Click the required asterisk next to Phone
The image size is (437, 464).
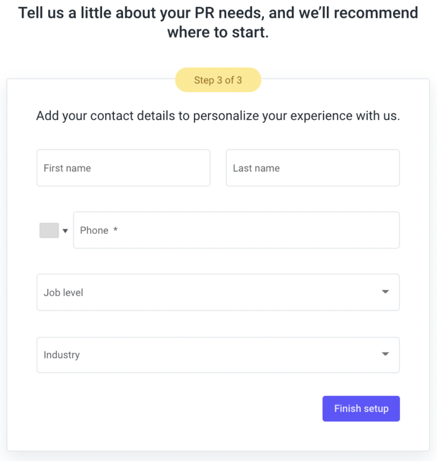click(115, 229)
